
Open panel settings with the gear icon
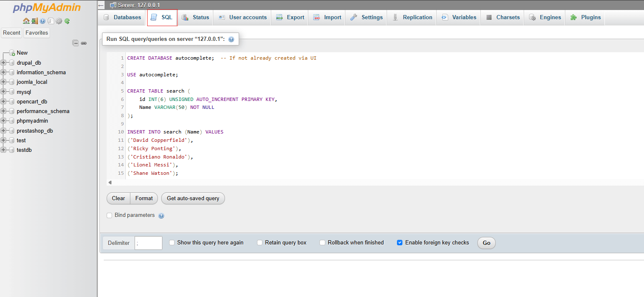pyautogui.click(x=59, y=21)
